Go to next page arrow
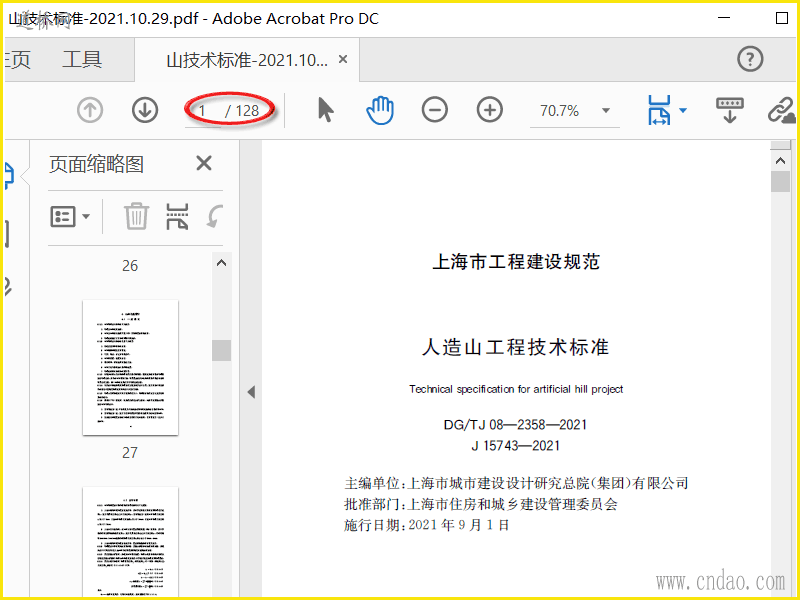Screen dimensions: 800x600 (145, 110)
